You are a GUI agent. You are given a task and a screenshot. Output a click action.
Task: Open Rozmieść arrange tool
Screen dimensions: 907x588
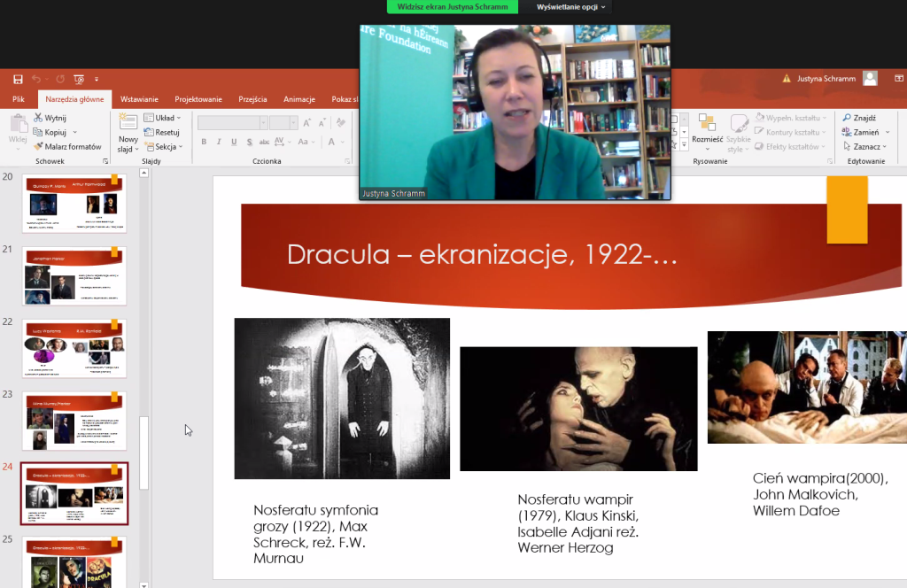[x=707, y=128]
